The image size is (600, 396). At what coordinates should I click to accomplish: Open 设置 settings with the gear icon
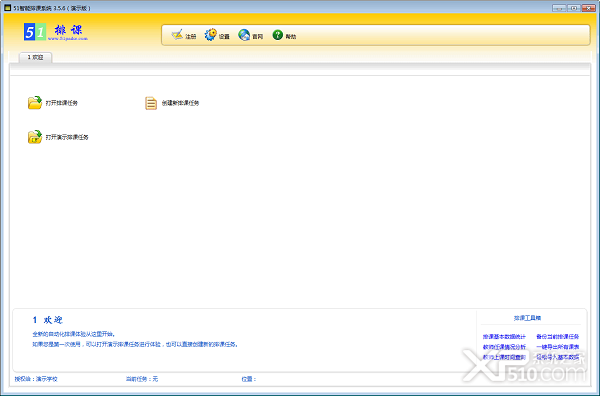[x=217, y=36]
